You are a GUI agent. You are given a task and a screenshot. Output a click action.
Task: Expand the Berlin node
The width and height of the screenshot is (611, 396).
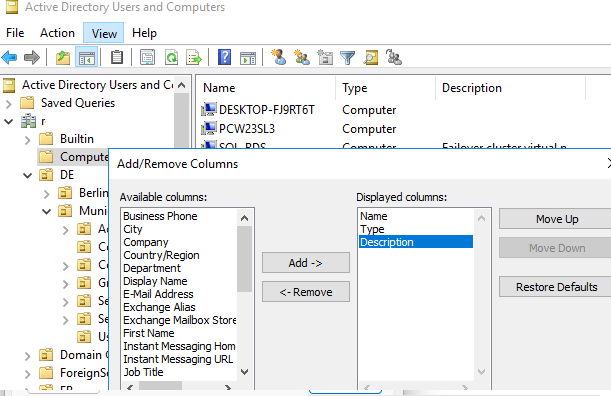point(46,194)
